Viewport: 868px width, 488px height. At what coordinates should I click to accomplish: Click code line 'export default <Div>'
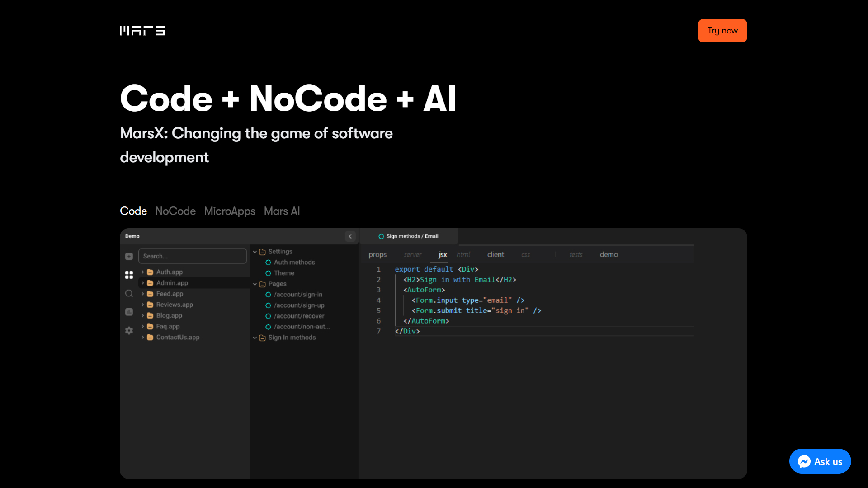tap(437, 269)
